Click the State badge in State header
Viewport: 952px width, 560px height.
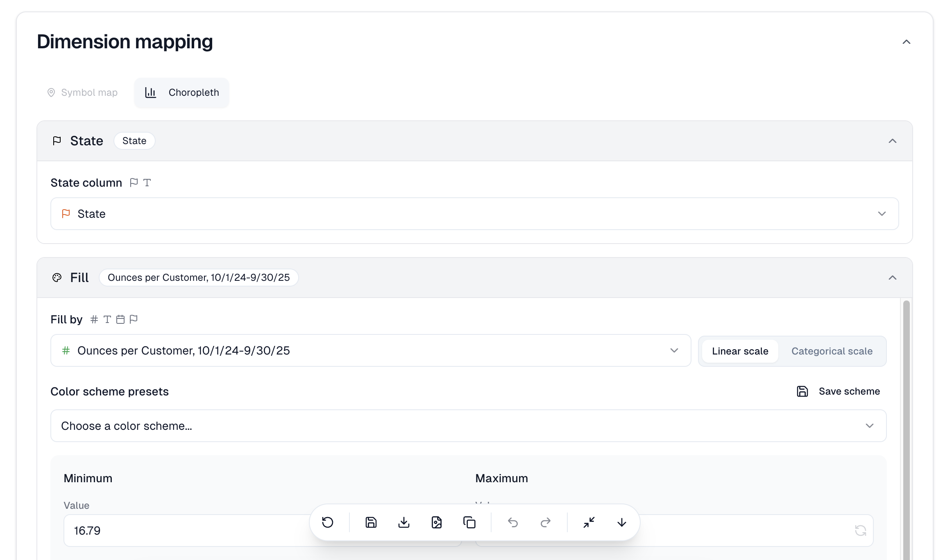134,141
